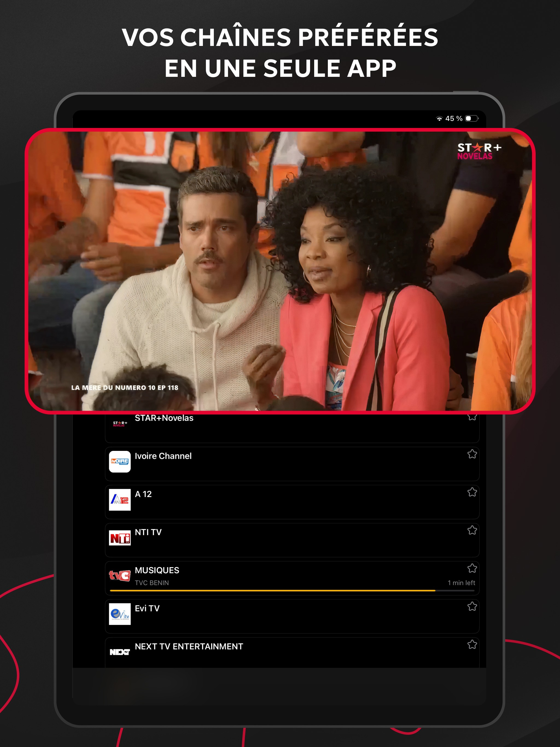The height and width of the screenshot is (747, 560).
Task: Open the MUSIQUES program title
Action: pyautogui.click(x=157, y=570)
